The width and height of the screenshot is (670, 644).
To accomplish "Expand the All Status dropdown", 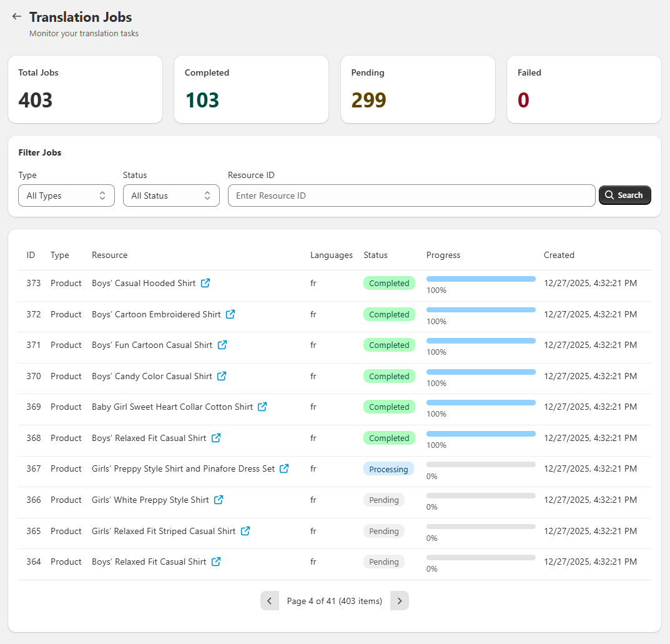I will [x=171, y=196].
